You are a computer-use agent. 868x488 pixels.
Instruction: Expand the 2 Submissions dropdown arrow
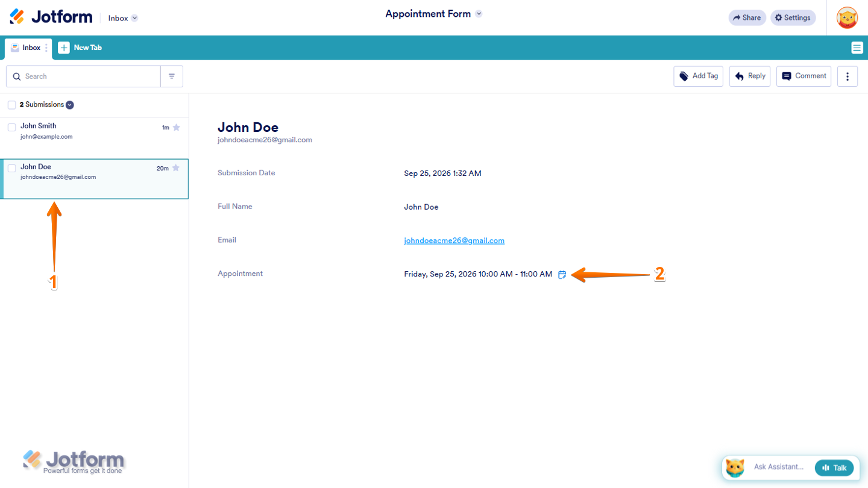coord(70,105)
